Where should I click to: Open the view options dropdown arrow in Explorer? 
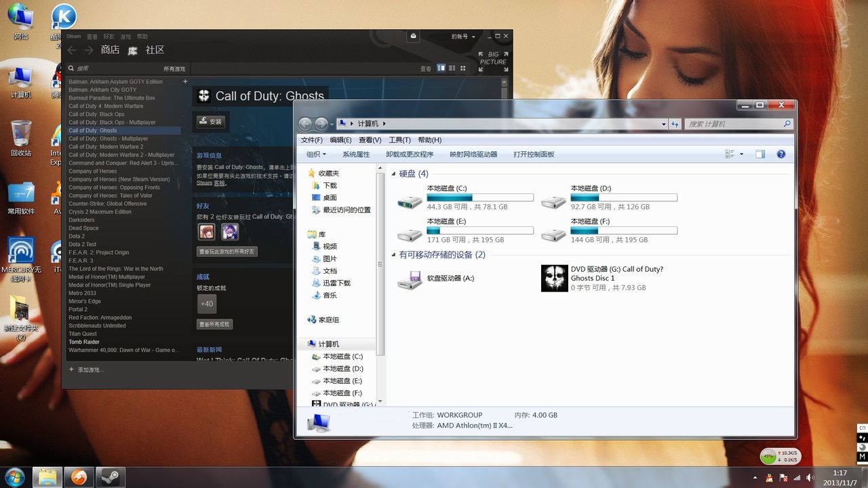[741, 155]
